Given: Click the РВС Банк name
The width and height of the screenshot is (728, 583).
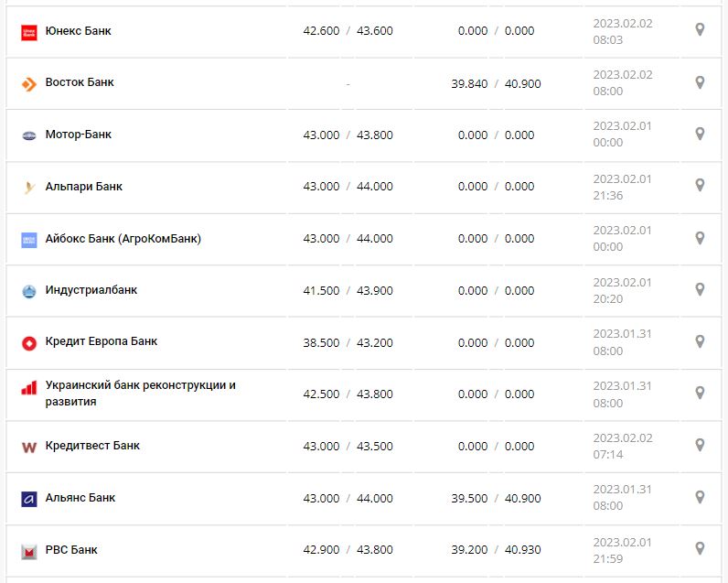Looking at the screenshot, I should [x=71, y=550].
